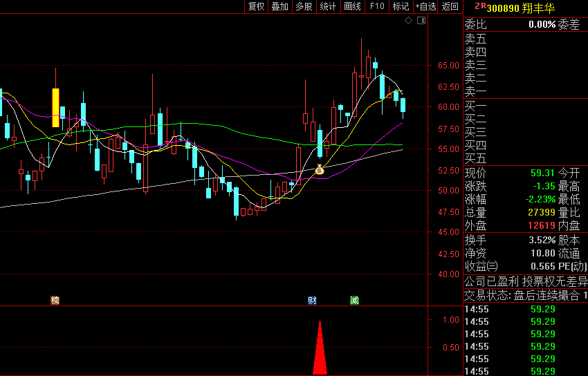Click the money bag icon on chart
Viewport: 588px width, 376px height.
(x=319, y=169)
